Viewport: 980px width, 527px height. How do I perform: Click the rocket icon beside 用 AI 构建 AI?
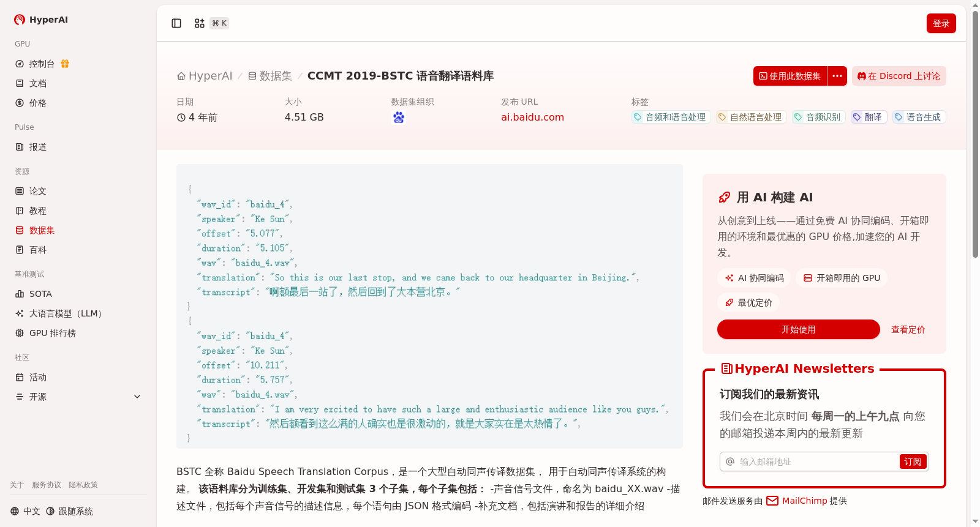tap(724, 197)
